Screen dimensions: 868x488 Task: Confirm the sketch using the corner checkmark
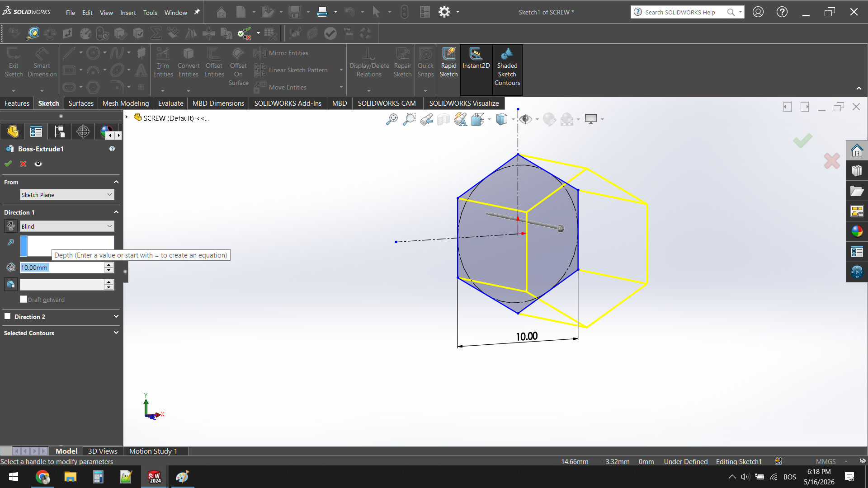[802, 141]
